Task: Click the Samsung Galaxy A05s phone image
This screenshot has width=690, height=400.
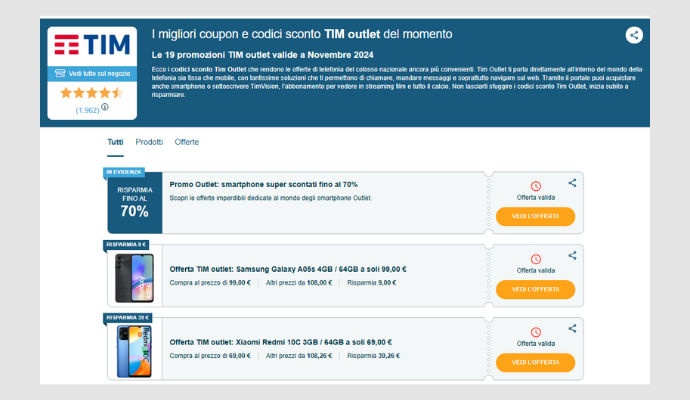Action: [134, 278]
